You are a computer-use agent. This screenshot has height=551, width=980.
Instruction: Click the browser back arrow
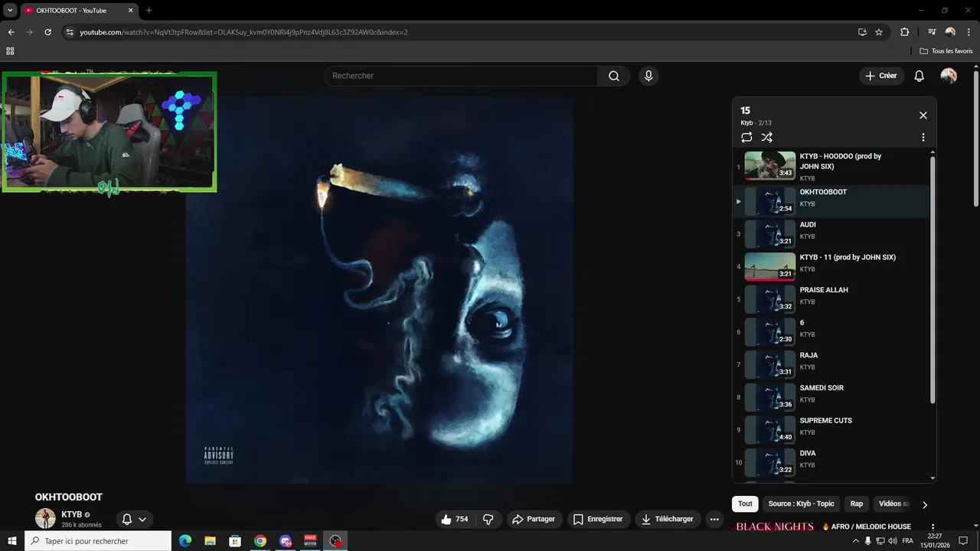[x=11, y=32]
